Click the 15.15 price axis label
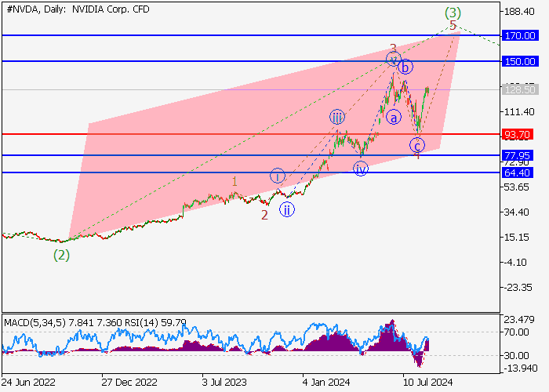The height and width of the screenshot is (392, 549). [x=516, y=238]
